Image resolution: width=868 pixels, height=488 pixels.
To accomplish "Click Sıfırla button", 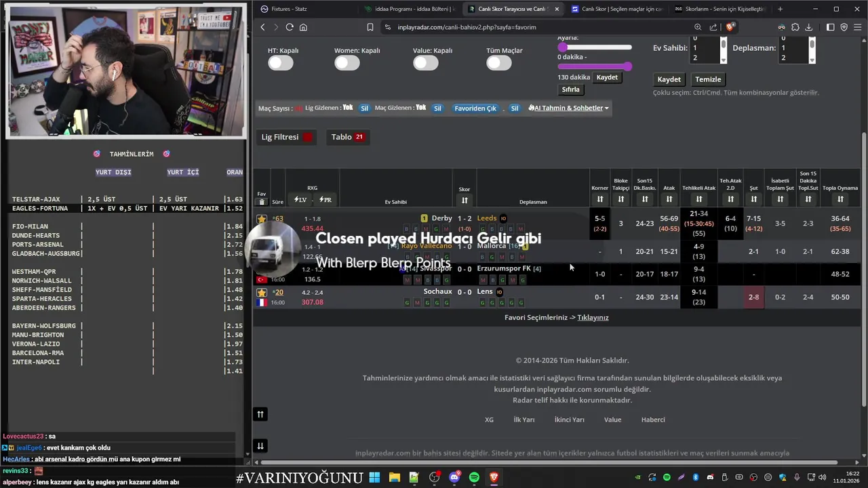I will (x=570, y=89).
